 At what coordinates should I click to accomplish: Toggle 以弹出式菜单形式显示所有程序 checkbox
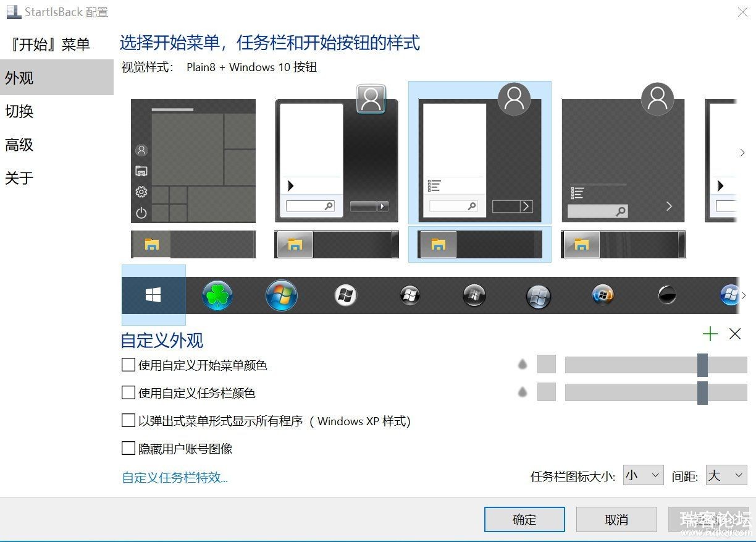point(128,421)
